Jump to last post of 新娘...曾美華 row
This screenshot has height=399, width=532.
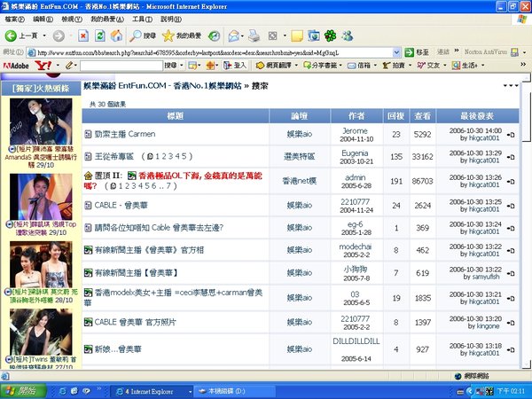point(511,350)
